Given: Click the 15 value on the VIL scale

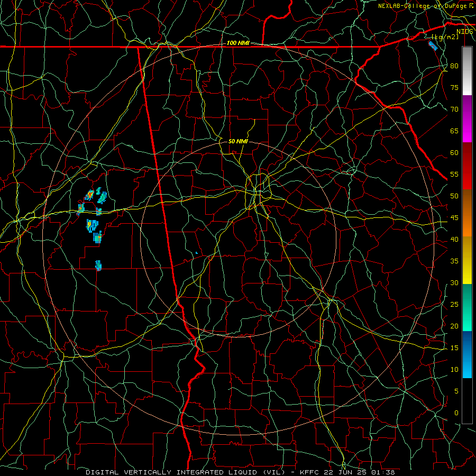Looking at the screenshot, I should tap(454, 348).
